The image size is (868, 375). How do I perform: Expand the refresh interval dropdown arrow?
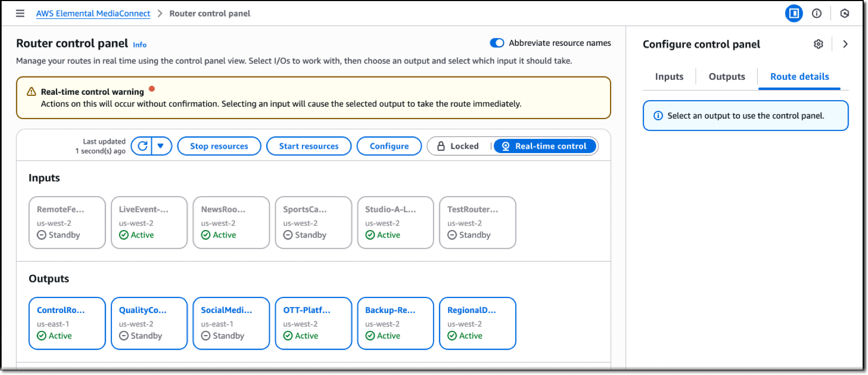(x=160, y=146)
